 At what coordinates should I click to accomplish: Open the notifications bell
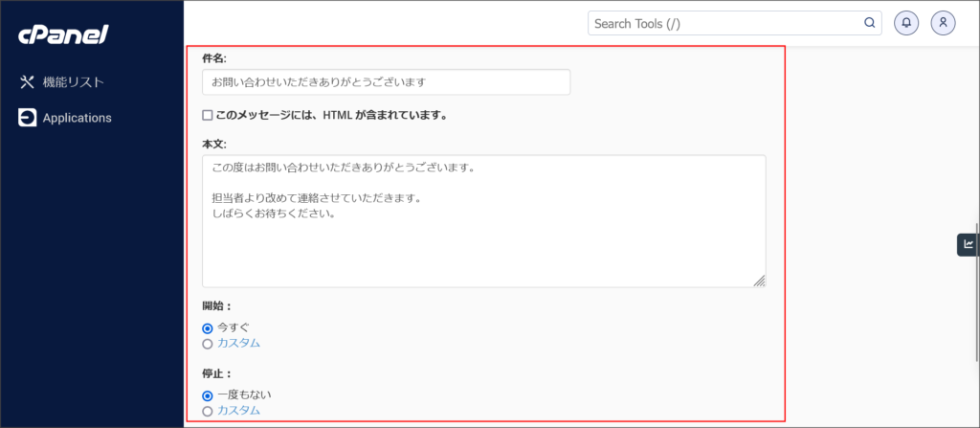(x=905, y=23)
